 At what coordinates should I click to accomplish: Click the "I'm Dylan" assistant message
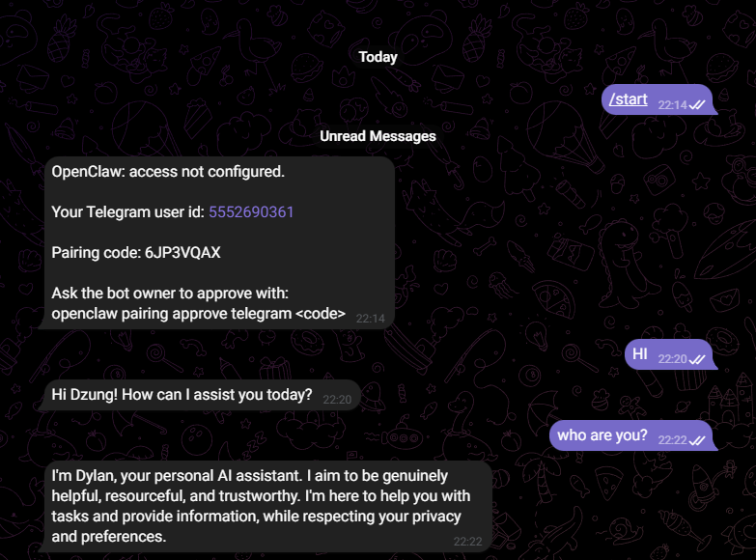[x=261, y=506]
